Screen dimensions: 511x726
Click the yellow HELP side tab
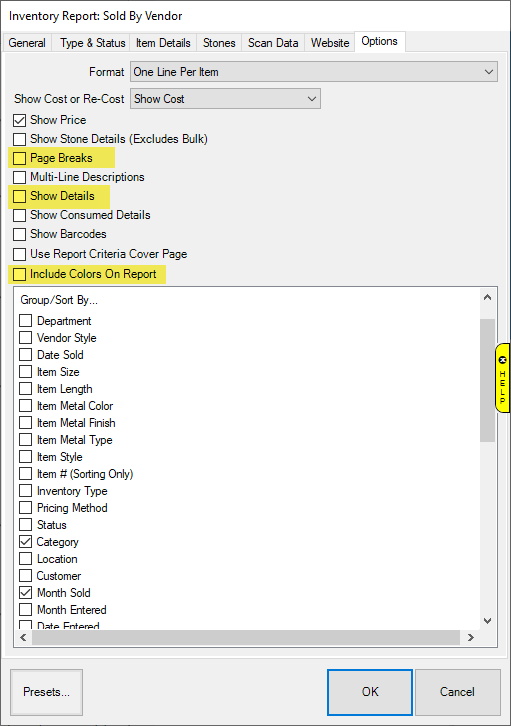click(x=502, y=378)
